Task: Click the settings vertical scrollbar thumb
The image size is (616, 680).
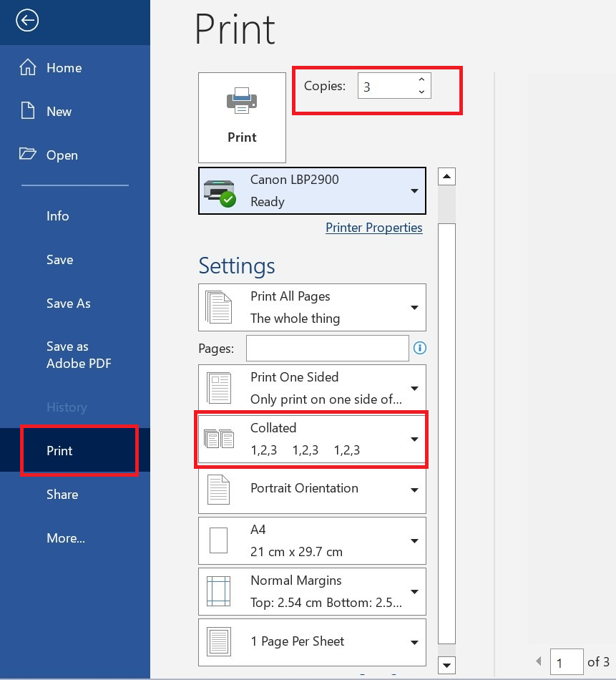Action: 446,434
